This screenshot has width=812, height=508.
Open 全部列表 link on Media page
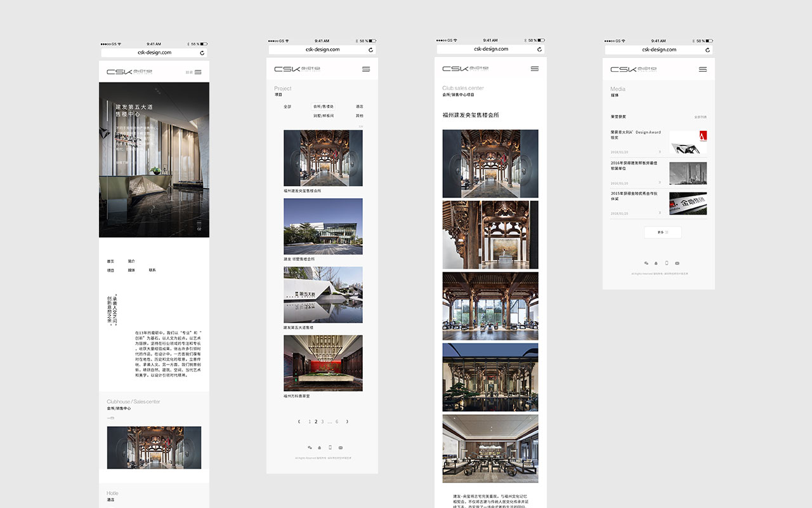pyautogui.click(x=700, y=117)
